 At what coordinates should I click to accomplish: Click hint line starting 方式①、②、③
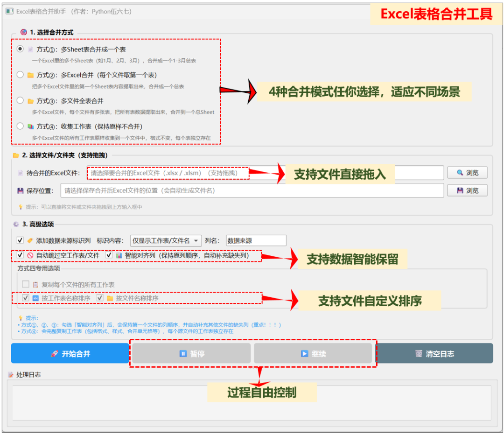(x=149, y=325)
